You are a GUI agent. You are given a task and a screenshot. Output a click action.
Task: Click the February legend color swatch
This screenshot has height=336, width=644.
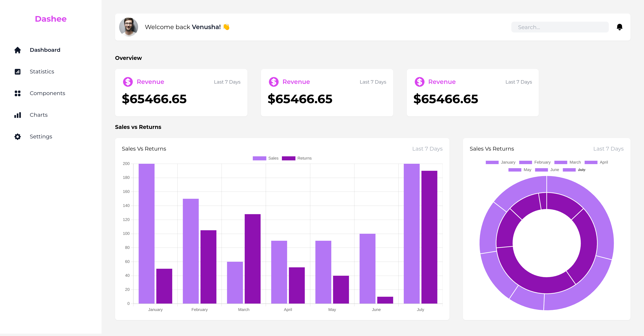[525, 162]
